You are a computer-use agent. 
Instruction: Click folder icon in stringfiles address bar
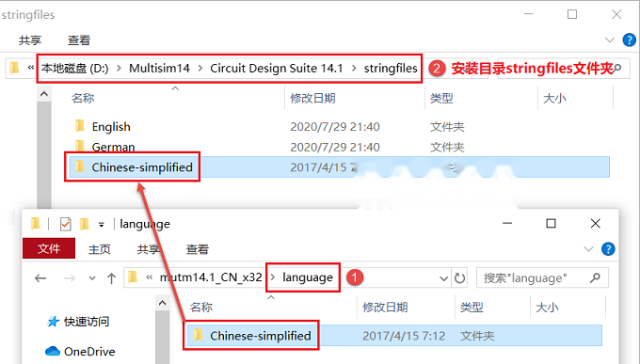click(15, 68)
